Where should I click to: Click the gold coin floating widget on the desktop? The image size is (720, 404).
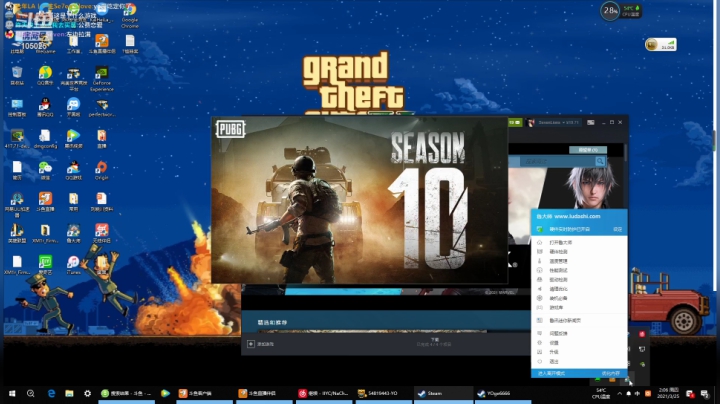pyautogui.click(x=660, y=45)
